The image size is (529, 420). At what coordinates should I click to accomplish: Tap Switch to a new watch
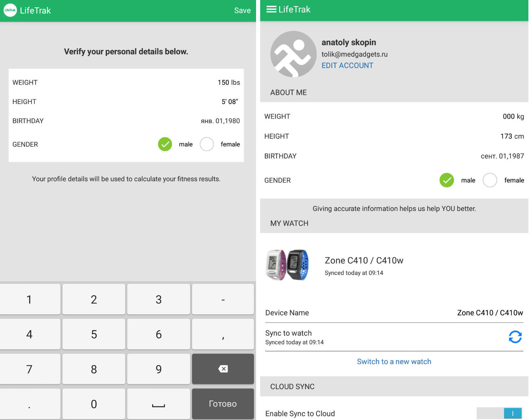[394, 362]
